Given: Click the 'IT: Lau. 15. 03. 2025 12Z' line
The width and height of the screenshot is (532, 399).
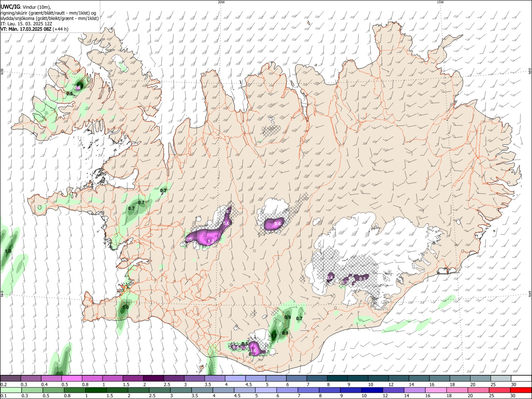Looking at the screenshot, I should (x=26, y=24).
